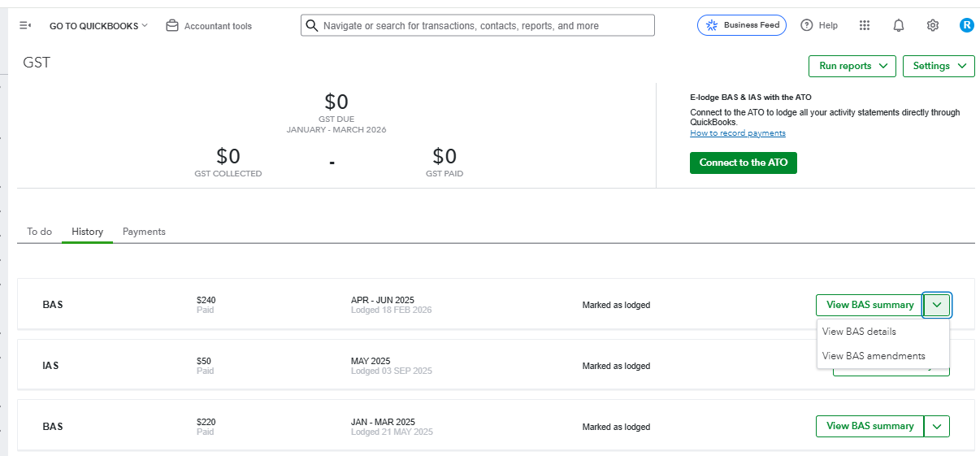
Task: Open the Help question mark icon
Action: coord(806,25)
